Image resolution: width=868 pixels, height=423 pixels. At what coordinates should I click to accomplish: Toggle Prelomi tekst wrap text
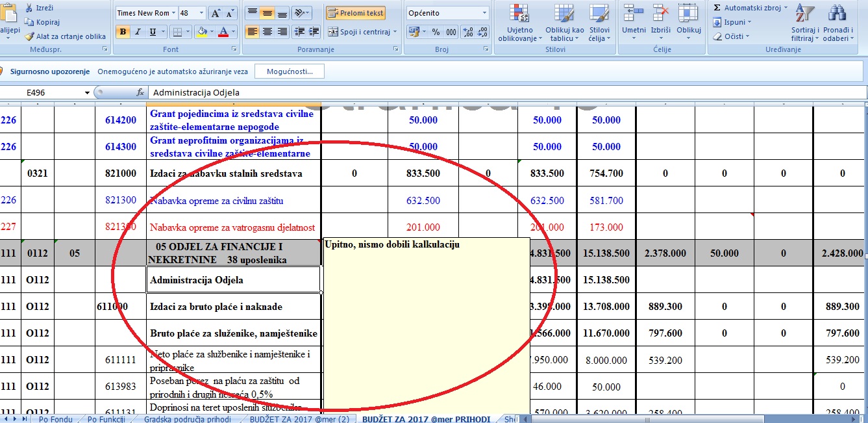coord(356,13)
